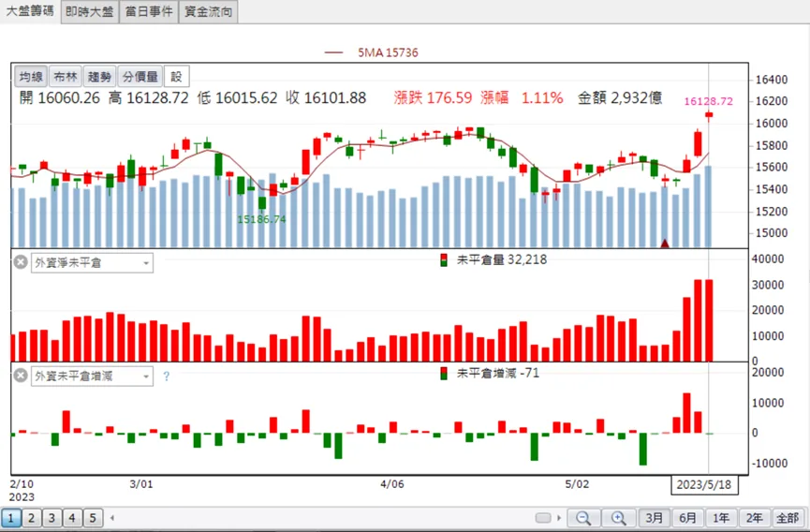Screen dimensions: 810x532
Task: Click the 4/06 date axis label
Action: (x=392, y=484)
